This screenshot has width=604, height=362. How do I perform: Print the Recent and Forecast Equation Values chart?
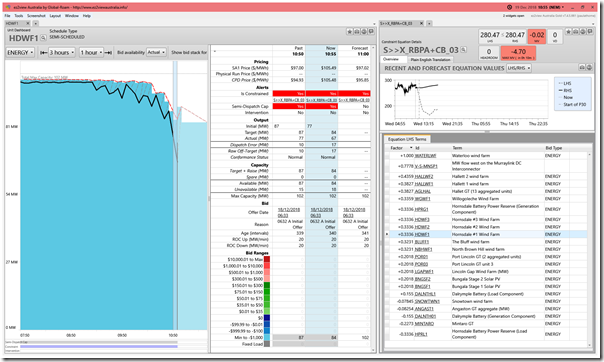pyautogui.click(x=582, y=68)
